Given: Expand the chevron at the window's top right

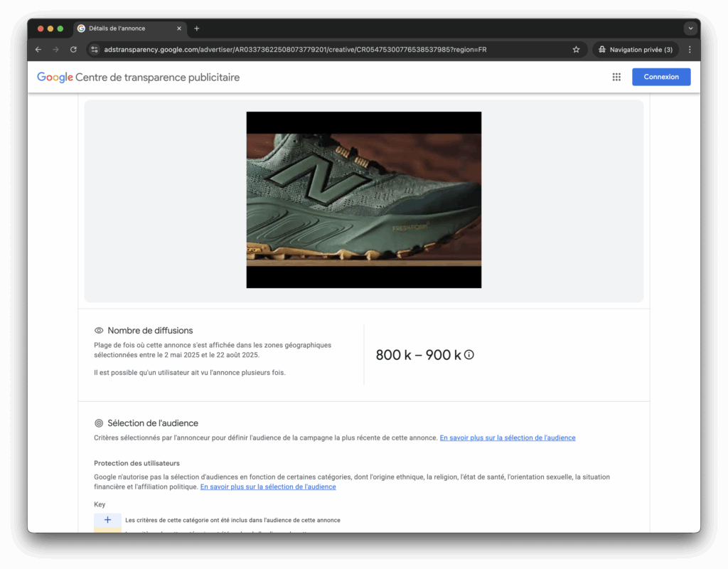Looking at the screenshot, I should click(x=689, y=28).
